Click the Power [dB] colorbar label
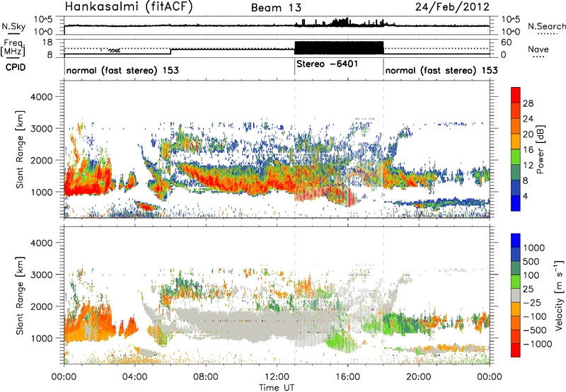The image size is (566, 392). pos(541,149)
